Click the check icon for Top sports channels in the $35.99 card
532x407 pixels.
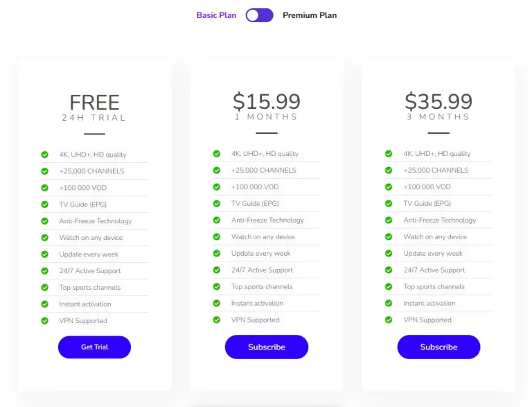[389, 287]
